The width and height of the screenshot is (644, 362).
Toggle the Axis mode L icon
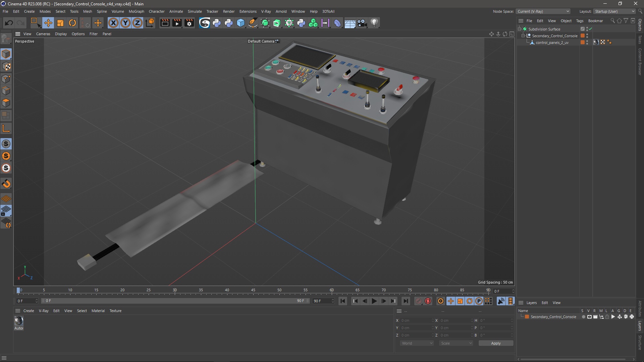coord(6,128)
